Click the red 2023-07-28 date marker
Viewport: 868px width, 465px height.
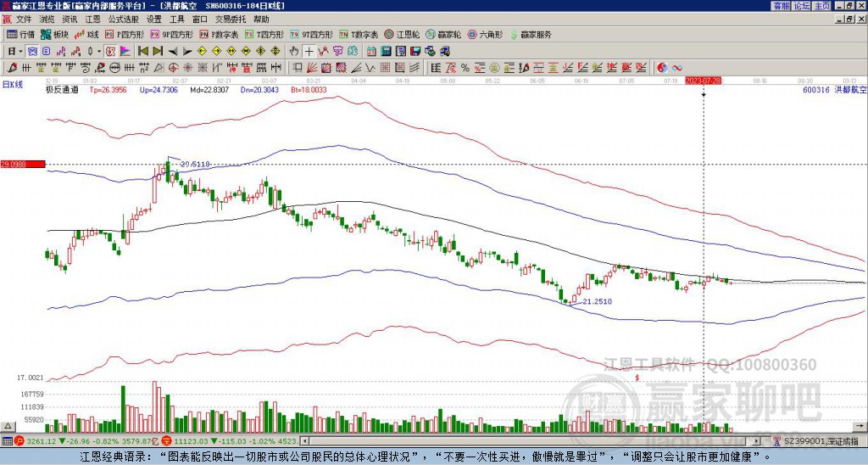pyautogui.click(x=703, y=81)
